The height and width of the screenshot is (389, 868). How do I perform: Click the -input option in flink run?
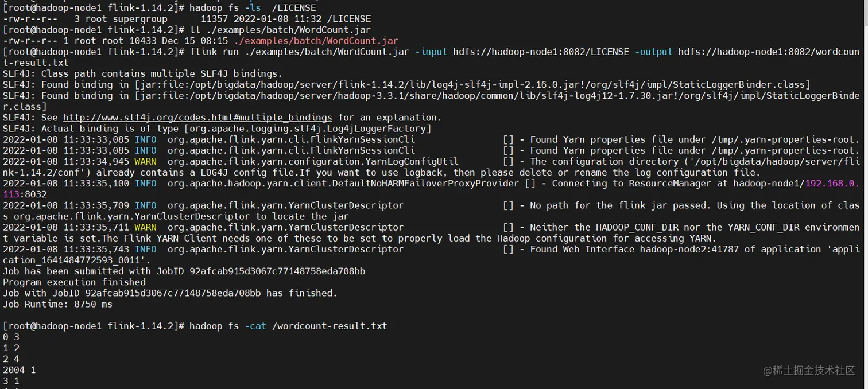pyautogui.click(x=431, y=52)
